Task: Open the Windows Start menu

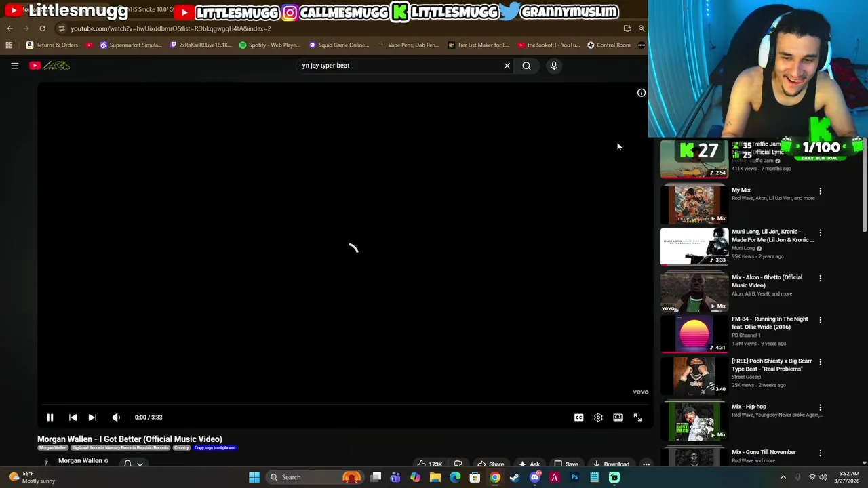Action: point(254,477)
